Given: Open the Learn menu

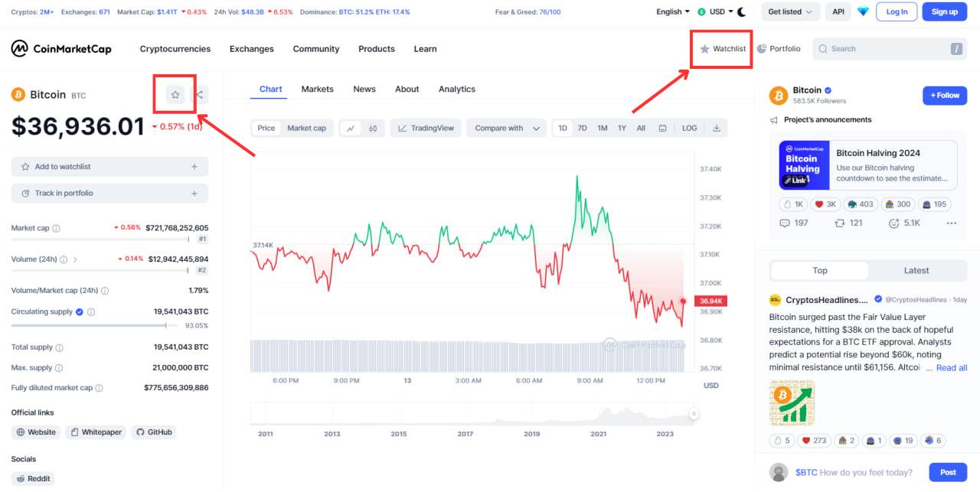Looking at the screenshot, I should click(425, 49).
